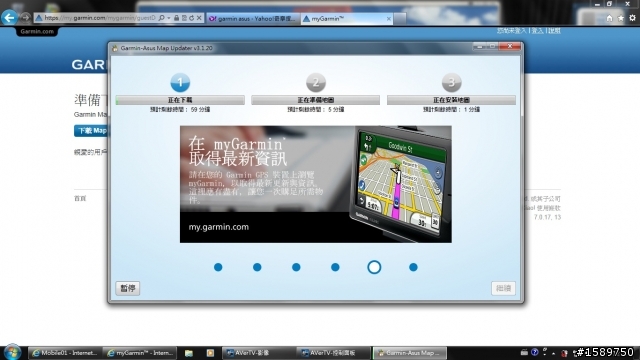Switch to AVerTV-影像 taskbar item
The image size is (640, 360).
click(x=260, y=353)
